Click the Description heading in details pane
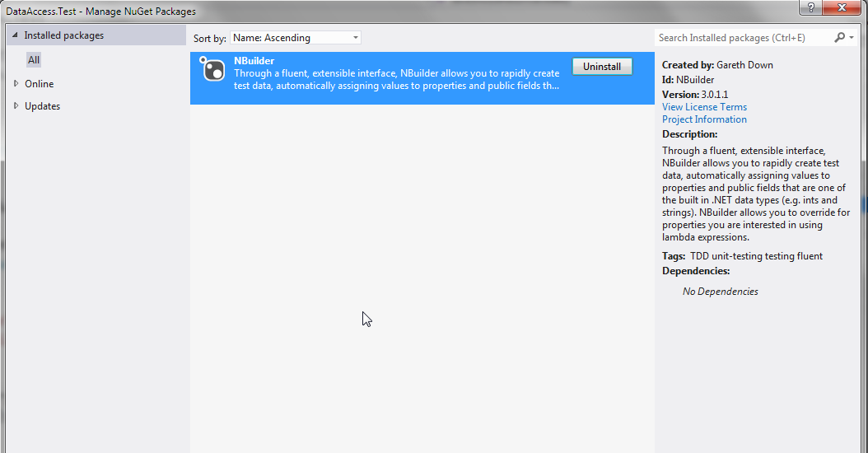This screenshot has width=868, height=453. [x=690, y=134]
